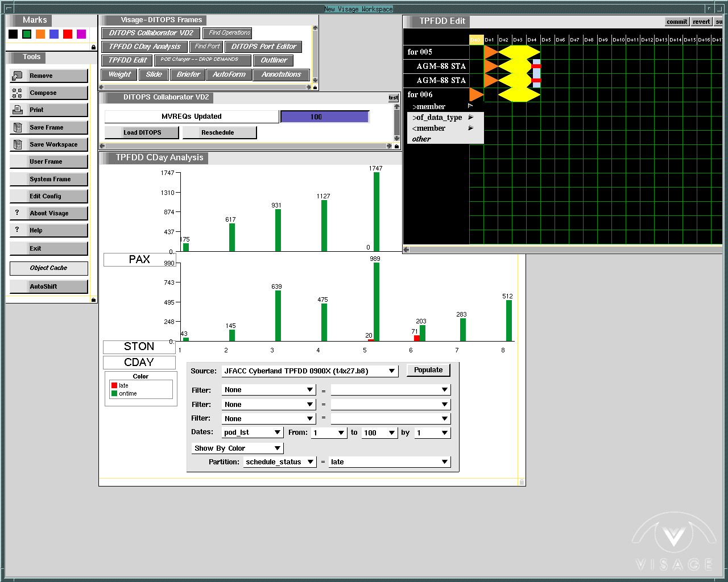Open the schedule_status Partition dropdown
Screen dimensions: 728x582
pos(311,462)
